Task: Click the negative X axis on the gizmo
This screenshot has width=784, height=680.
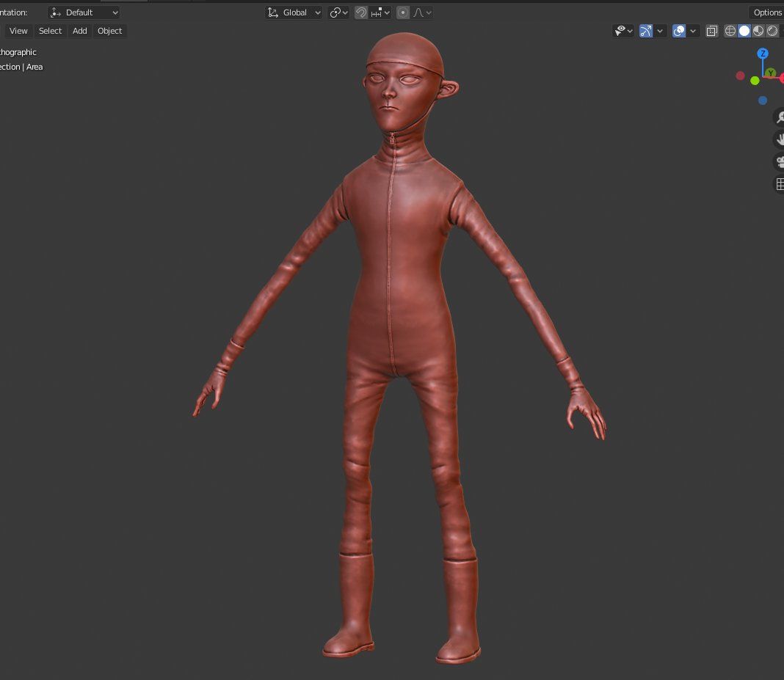Action: pos(741,76)
